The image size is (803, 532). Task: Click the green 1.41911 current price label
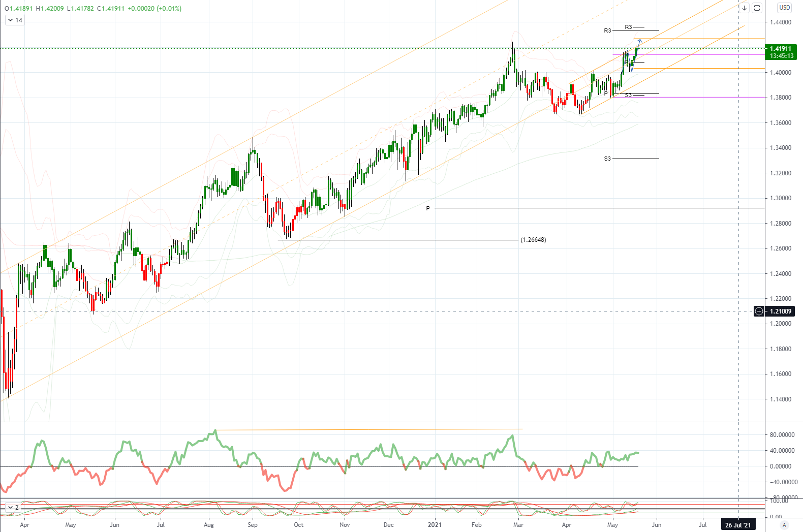click(781, 52)
